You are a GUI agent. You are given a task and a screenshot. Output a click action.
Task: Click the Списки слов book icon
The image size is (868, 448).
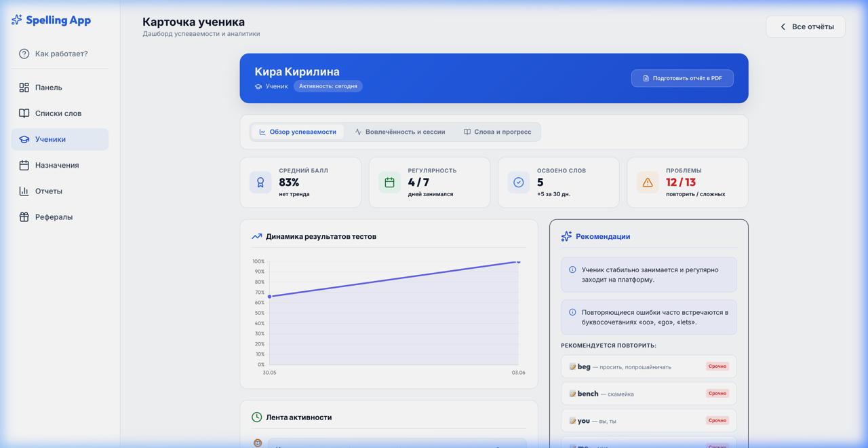click(x=24, y=113)
